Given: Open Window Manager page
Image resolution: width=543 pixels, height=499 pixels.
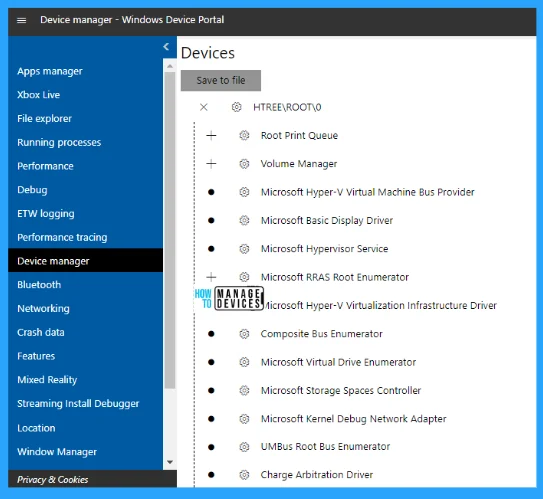Looking at the screenshot, I should click(57, 452).
